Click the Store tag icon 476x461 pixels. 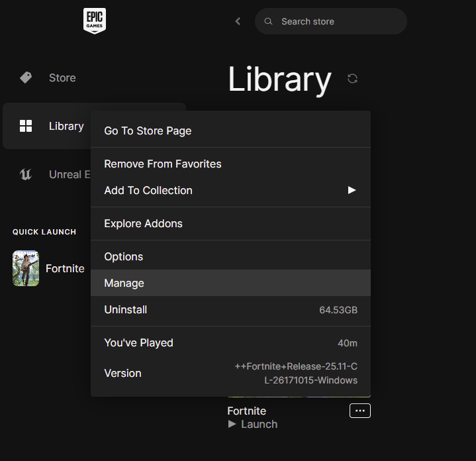tap(26, 77)
